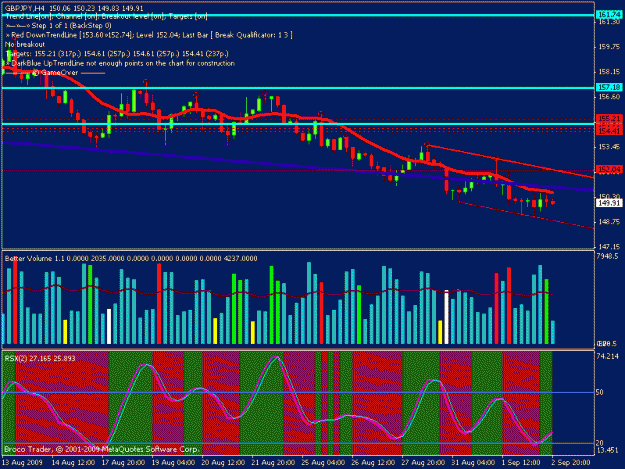Click the 74.214 RSX scale value

coord(607,356)
